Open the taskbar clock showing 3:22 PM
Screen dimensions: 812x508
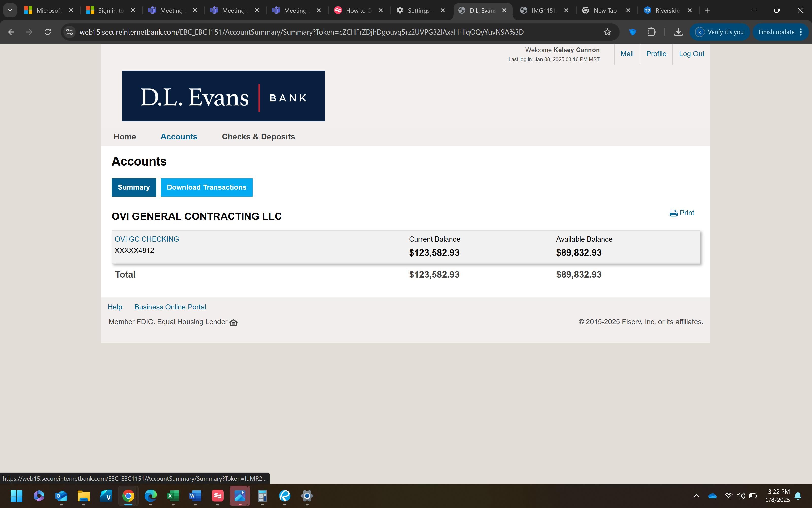[777, 496]
